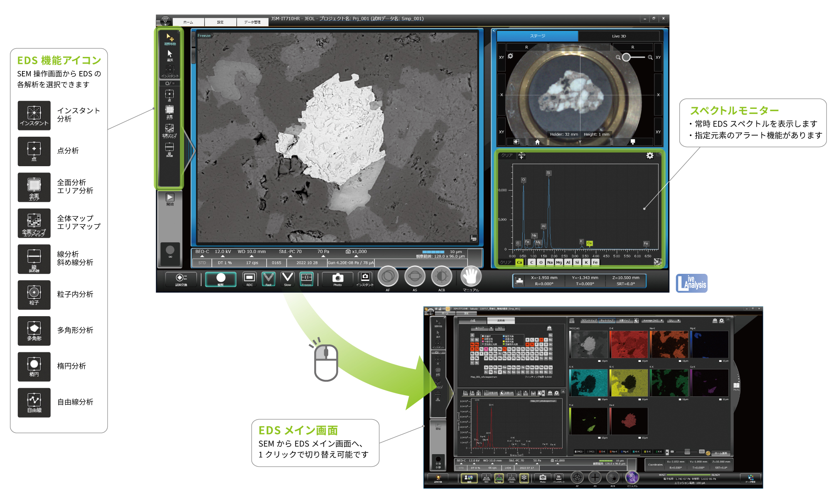Image resolution: width=831 pixels, height=504 pixels.
Task: Click the クリア button left of the element buttons
Action: click(x=506, y=262)
